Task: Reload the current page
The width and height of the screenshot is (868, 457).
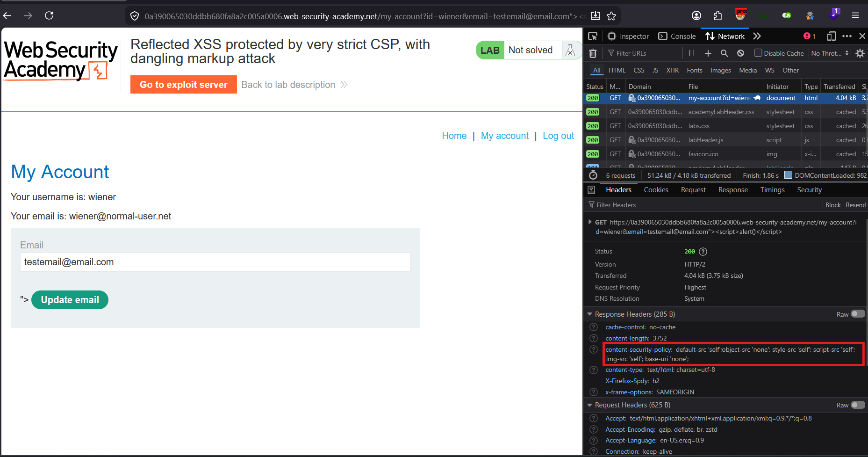Action: click(x=49, y=16)
